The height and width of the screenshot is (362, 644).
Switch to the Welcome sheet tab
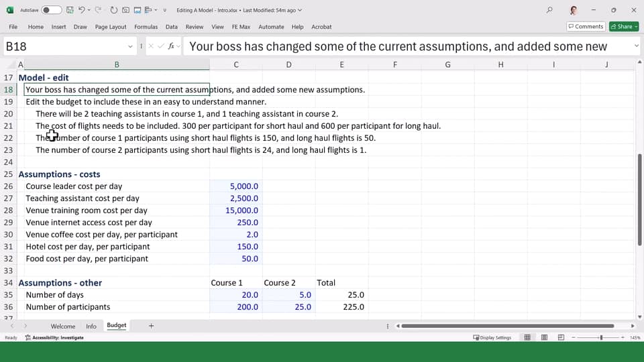coord(63,326)
